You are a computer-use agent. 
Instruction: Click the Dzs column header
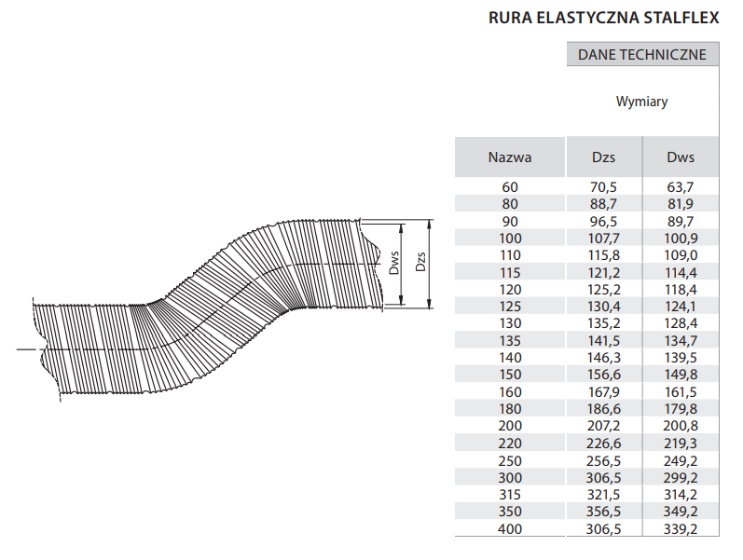[x=604, y=157]
